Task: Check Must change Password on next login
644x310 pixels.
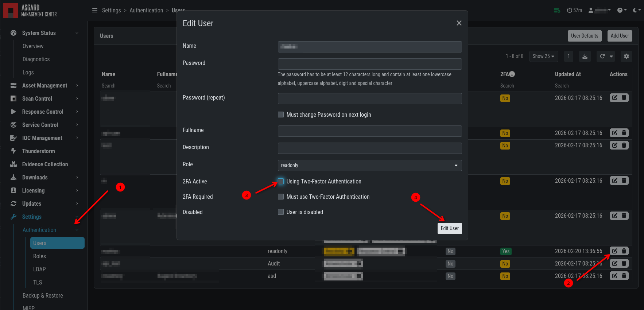Action: [281, 115]
